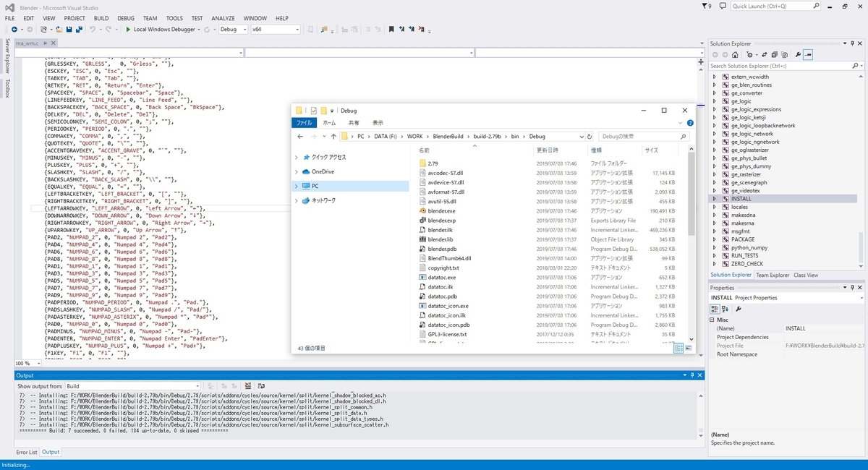This screenshot has width=868, height=470.
Task: Select blender.exe in Explorer file list
Action: click(441, 210)
